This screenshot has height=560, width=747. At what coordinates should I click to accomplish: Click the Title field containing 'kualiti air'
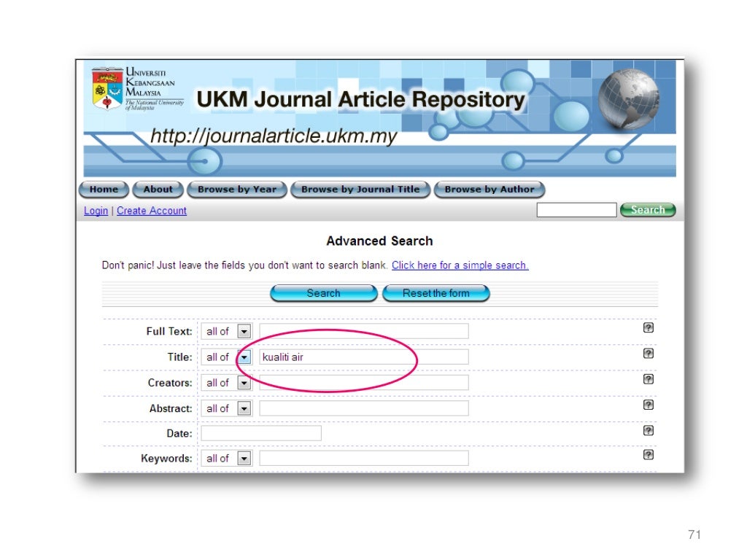[x=364, y=357]
